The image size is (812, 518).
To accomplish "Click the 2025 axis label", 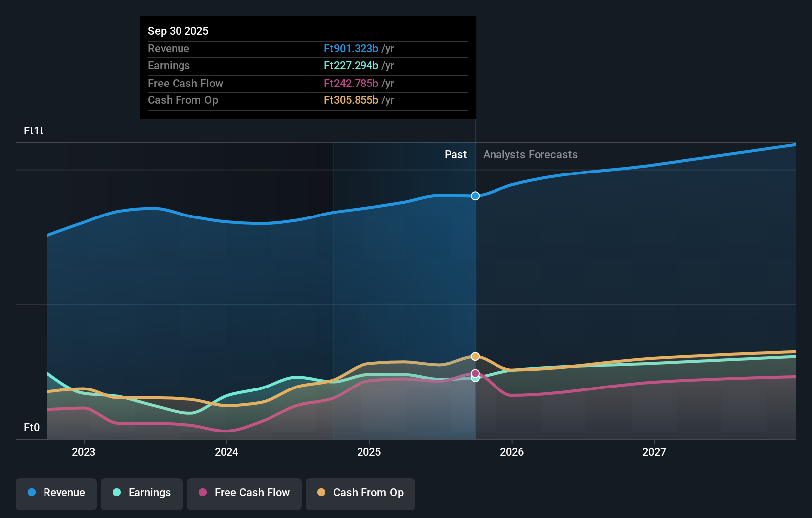I will (x=369, y=452).
